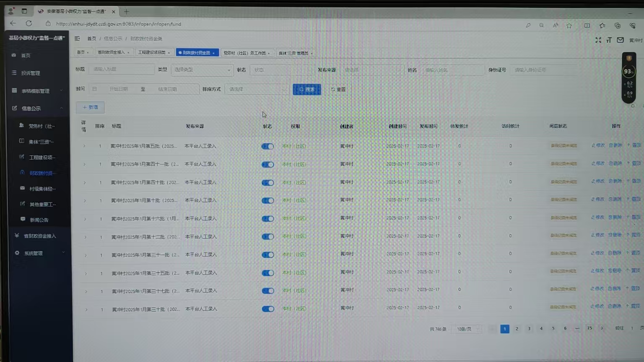Click the 新增 add button
This screenshot has width=644, height=362.
[90, 107]
